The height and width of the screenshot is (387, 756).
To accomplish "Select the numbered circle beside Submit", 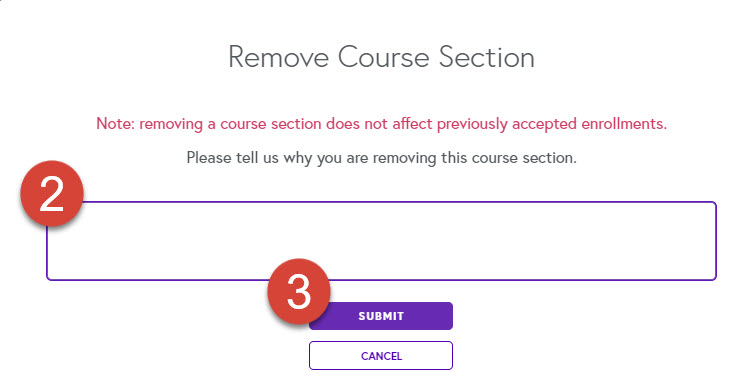I will pyautogui.click(x=299, y=292).
